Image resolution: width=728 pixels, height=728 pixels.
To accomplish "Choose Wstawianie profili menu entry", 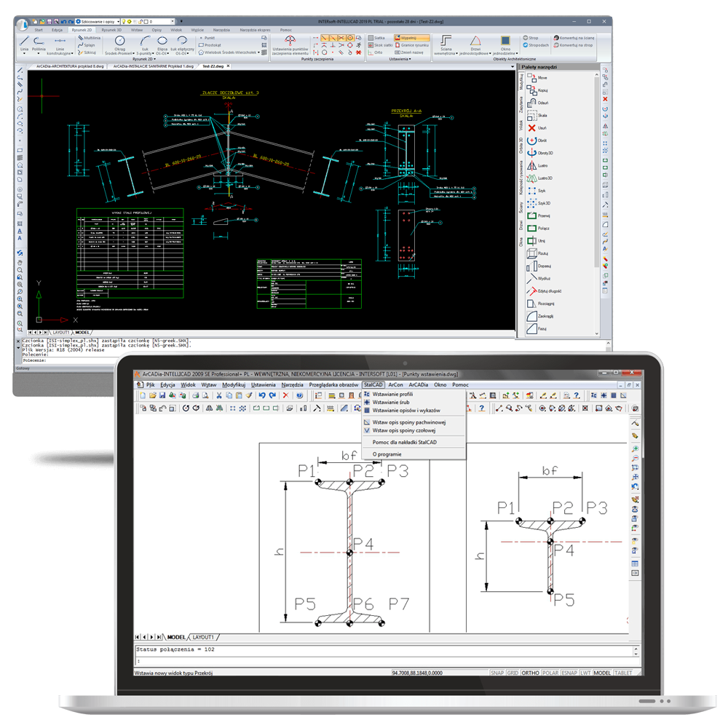I will (x=392, y=394).
